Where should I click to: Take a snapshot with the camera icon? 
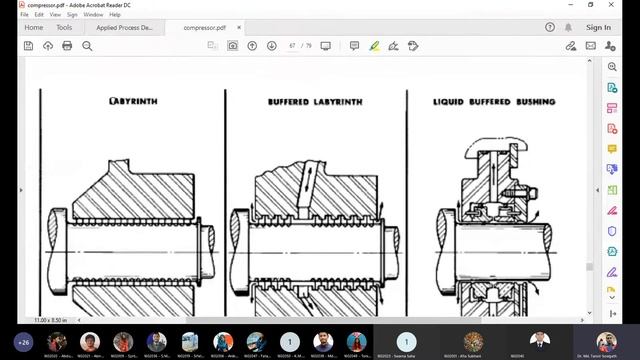point(233,46)
